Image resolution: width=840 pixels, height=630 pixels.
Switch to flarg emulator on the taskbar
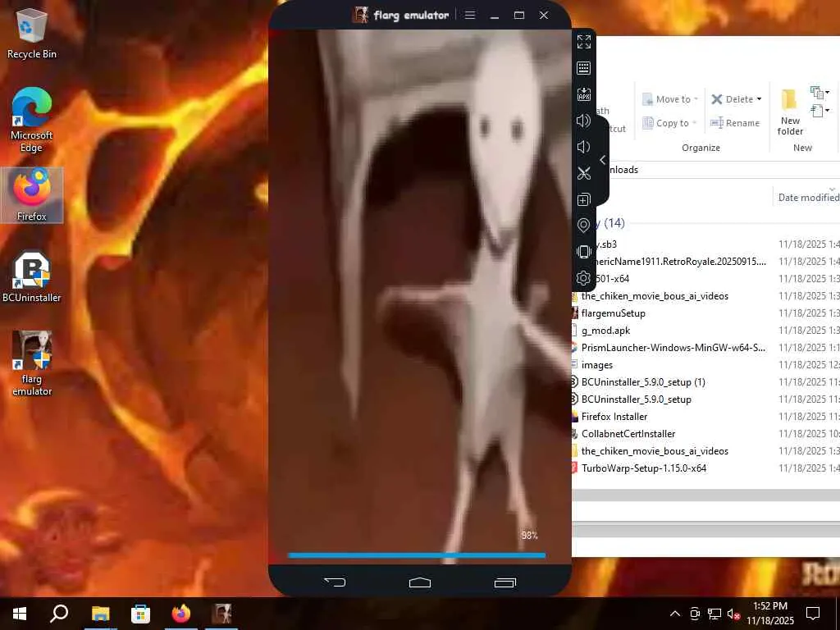(x=221, y=614)
